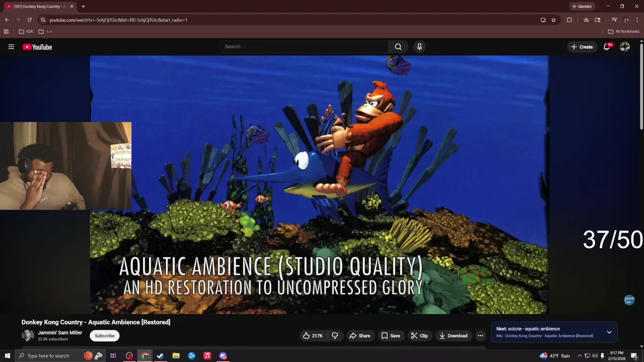Click the video title Donkey Kong Country
The image size is (644, 362).
(96, 322)
